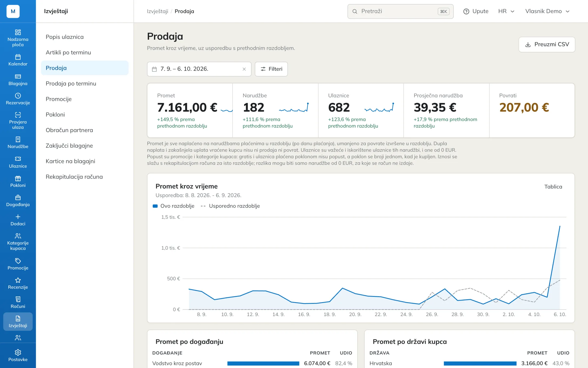Viewport: 588px width, 368px height.
Task: Select Popis ulaznica report
Action: point(85,37)
